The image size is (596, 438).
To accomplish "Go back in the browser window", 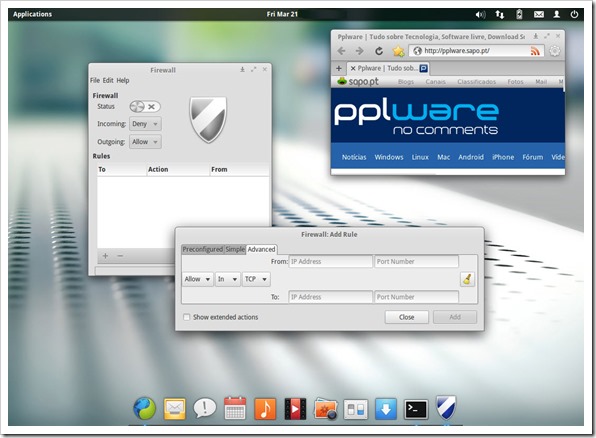I will pos(342,51).
